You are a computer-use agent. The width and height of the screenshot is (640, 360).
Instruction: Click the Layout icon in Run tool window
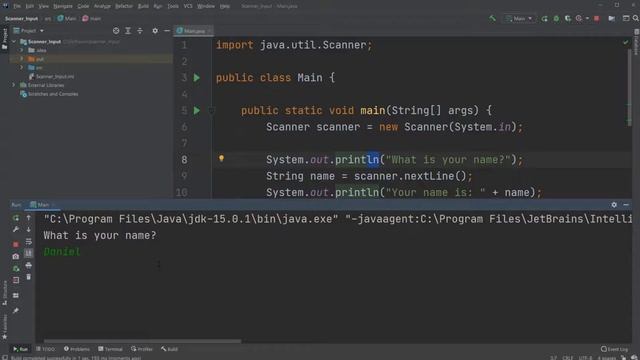click(16, 295)
